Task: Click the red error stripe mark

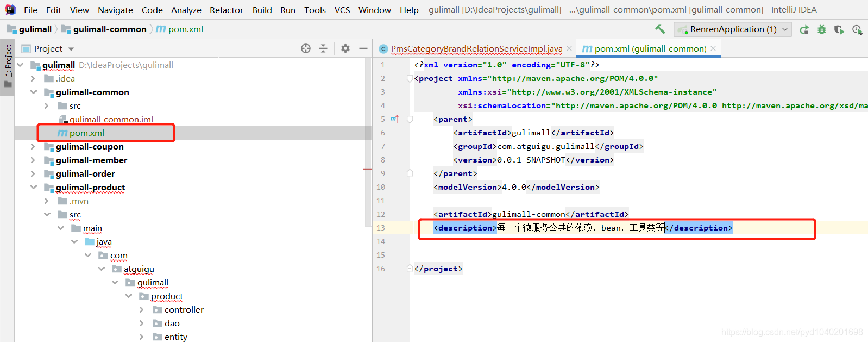Action: tap(367, 169)
